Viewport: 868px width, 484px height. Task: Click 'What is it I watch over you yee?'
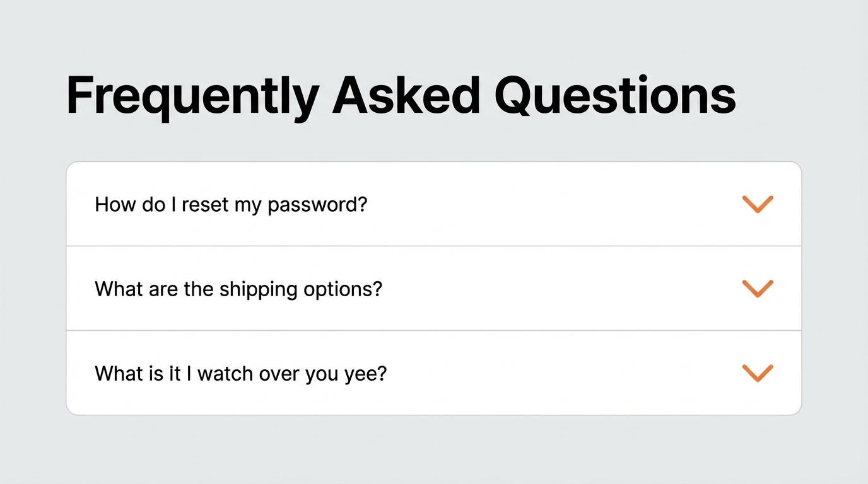point(240,374)
